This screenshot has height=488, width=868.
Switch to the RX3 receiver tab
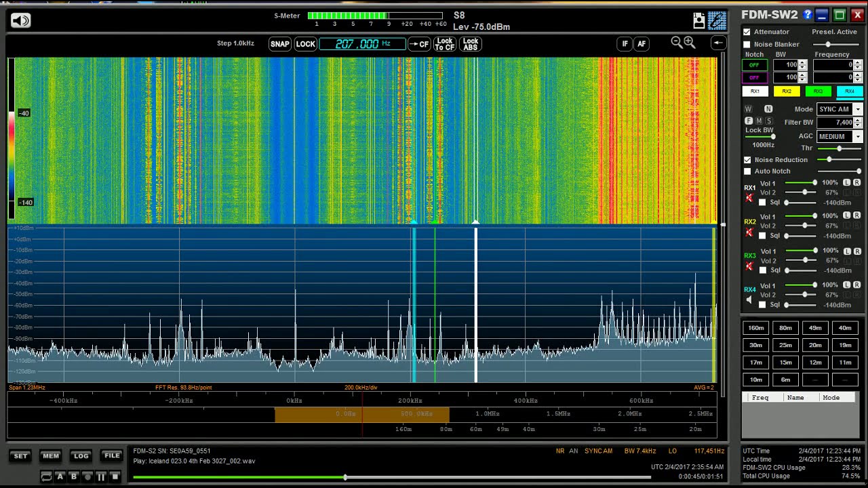coord(818,91)
